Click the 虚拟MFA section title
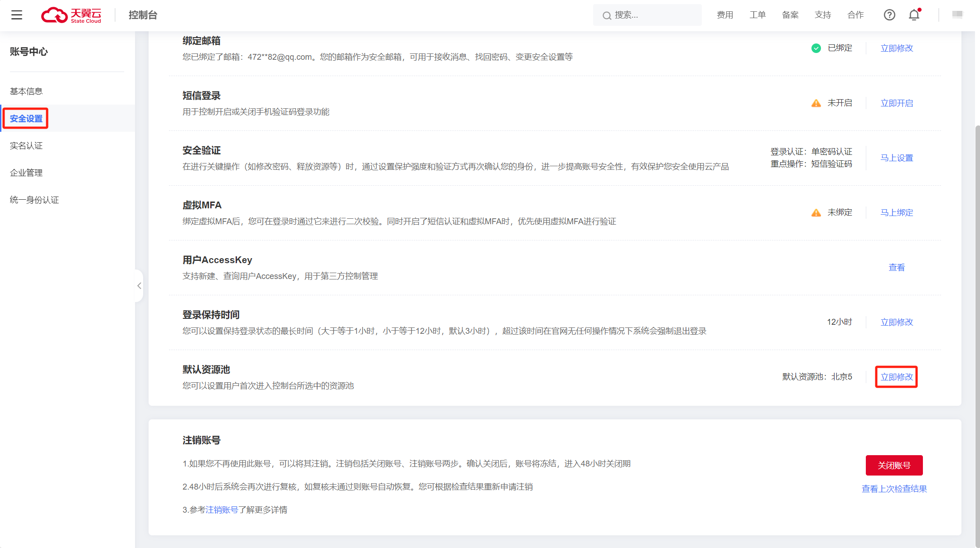 (202, 205)
